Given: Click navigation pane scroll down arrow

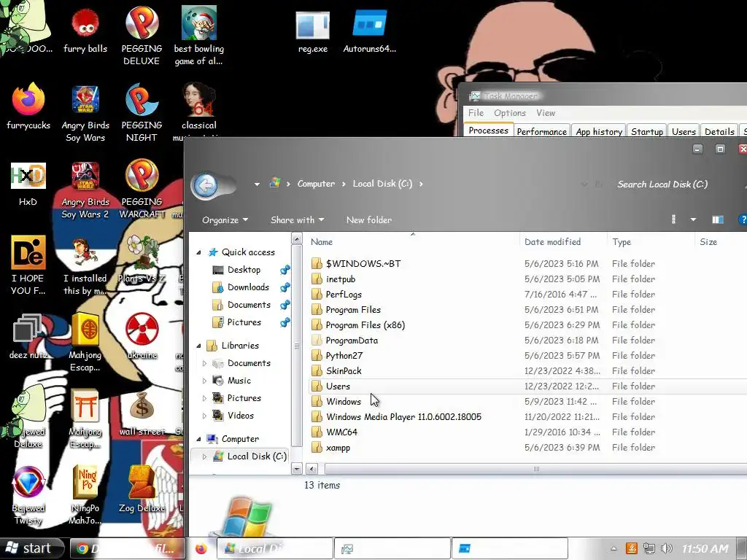Looking at the screenshot, I should point(297,469).
